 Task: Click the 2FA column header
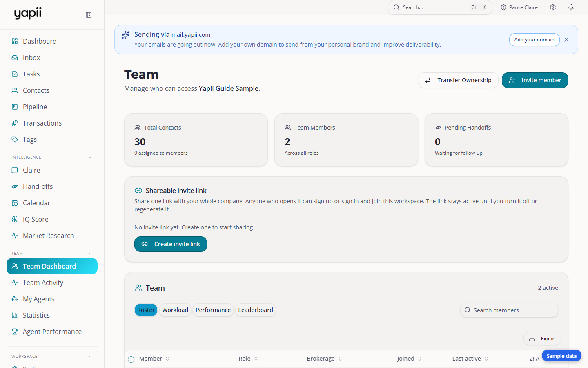[x=534, y=359]
